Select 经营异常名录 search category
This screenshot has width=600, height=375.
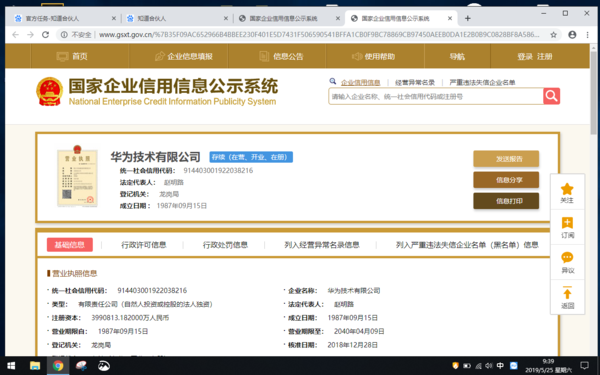pyautogui.click(x=415, y=82)
